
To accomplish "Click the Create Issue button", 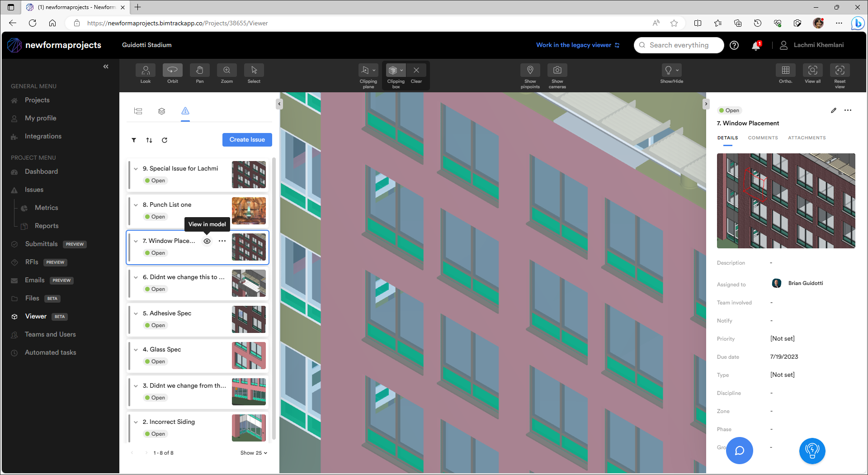I will click(x=247, y=140).
